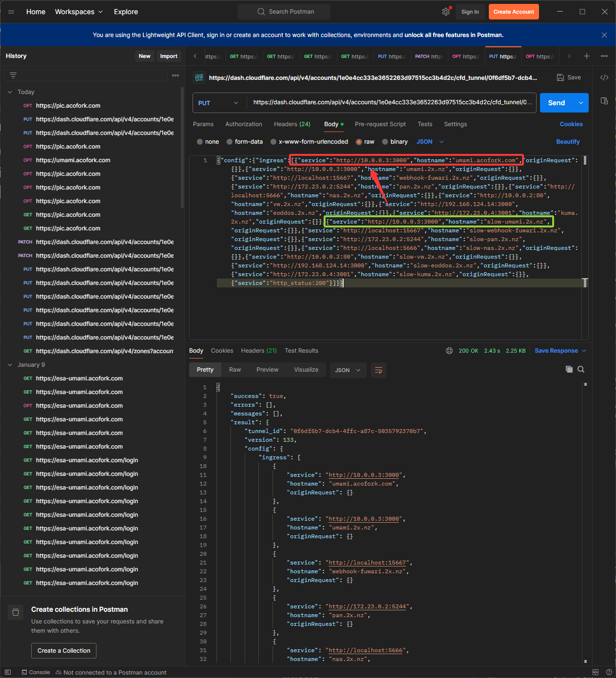The width and height of the screenshot is (616, 678).
Task: Click the request URL input field
Action: (x=391, y=103)
